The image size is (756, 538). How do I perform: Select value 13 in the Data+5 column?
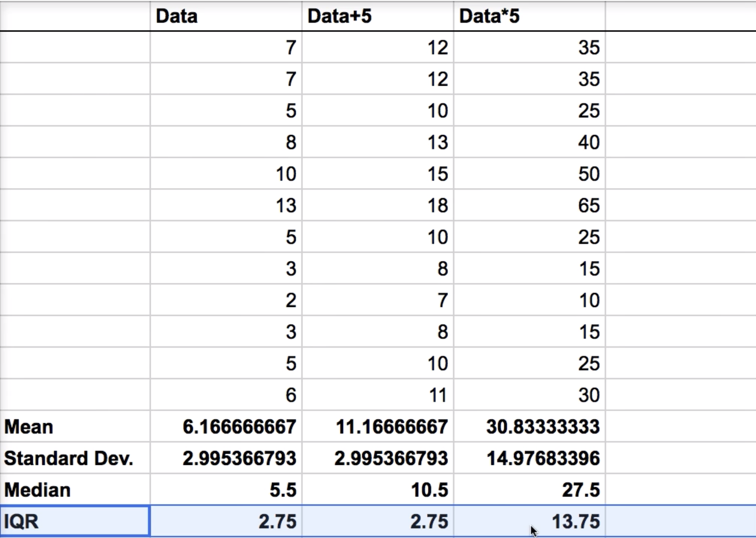coord(378,142)
